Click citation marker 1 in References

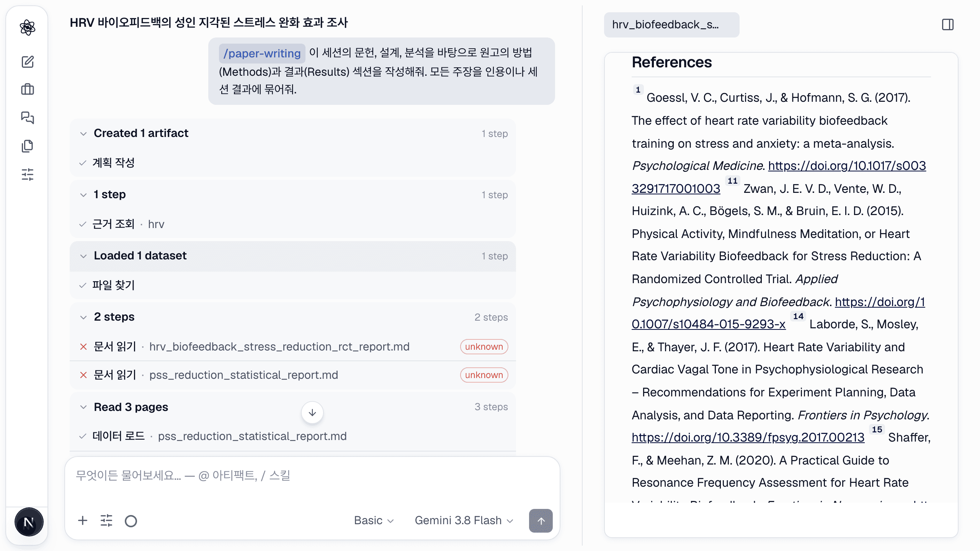tap(638, 90)
